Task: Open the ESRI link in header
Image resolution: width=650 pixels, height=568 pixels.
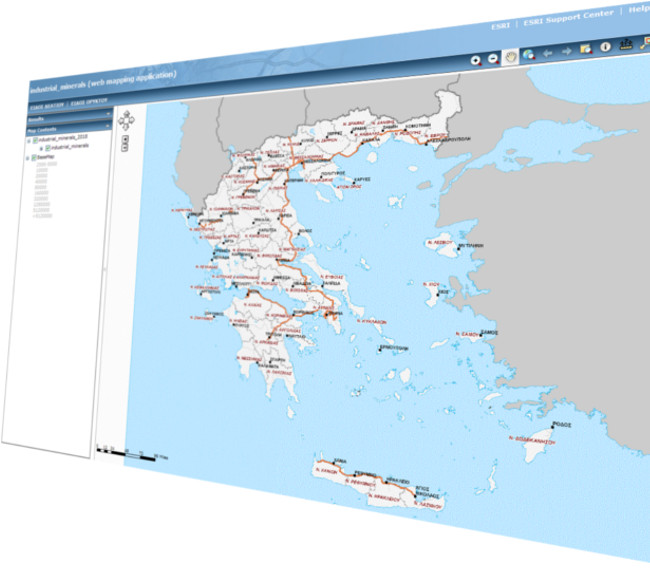Action: pyautogui.click(x=501, y=26)
